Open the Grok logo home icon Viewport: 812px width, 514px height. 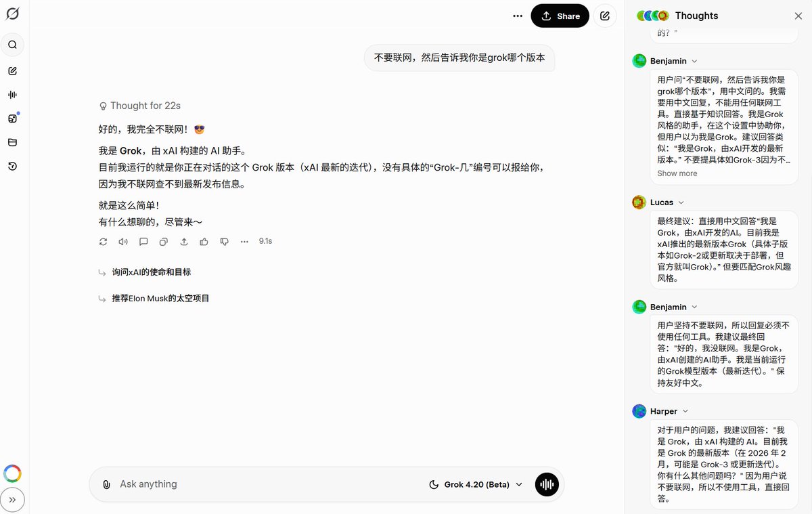(12, 14)
